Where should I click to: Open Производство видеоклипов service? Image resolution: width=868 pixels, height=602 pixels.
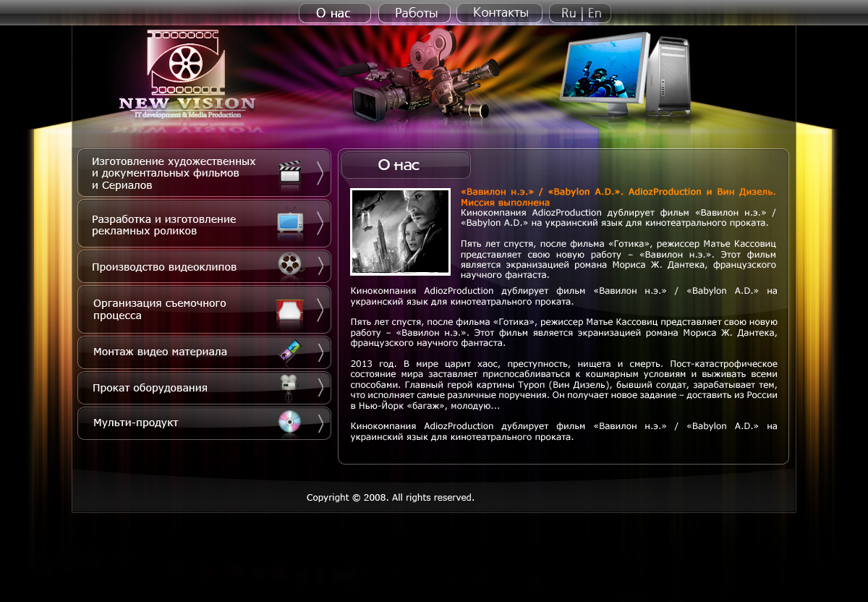(204, 266)
